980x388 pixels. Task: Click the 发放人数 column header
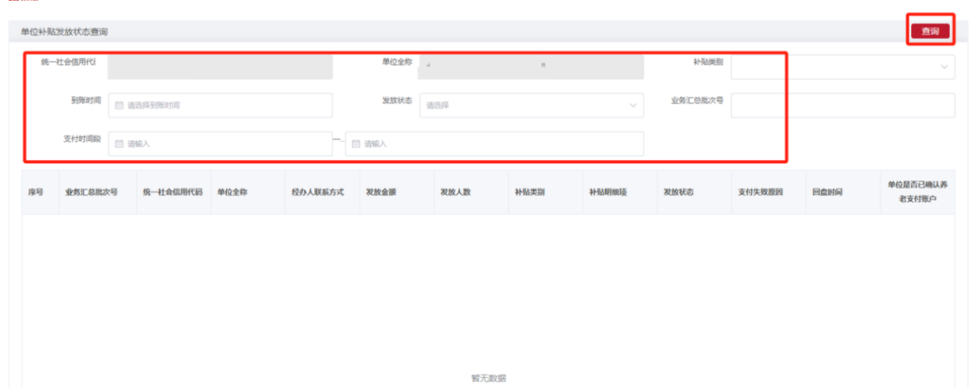[455, 192]
